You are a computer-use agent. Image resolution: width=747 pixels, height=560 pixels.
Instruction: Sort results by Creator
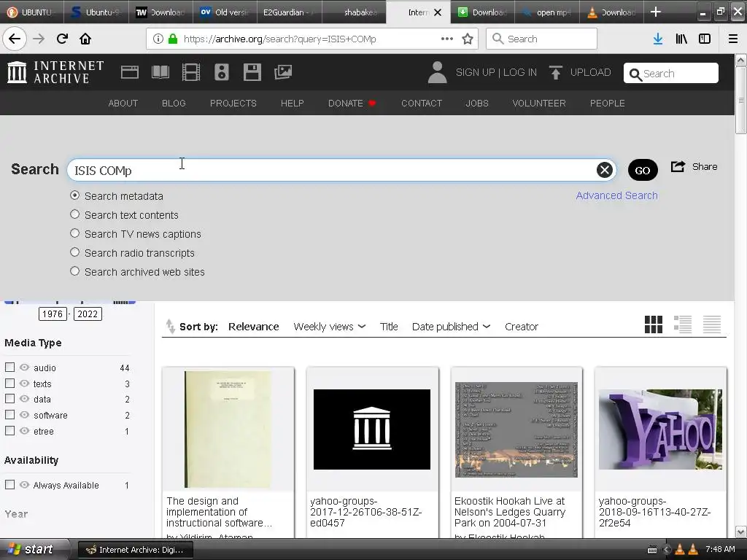point(521,327)
